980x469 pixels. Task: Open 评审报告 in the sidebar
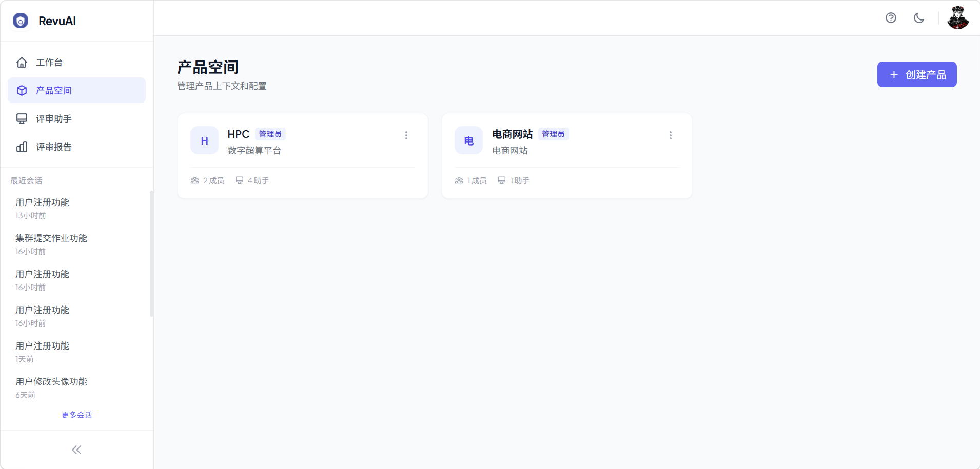[77, 147]
